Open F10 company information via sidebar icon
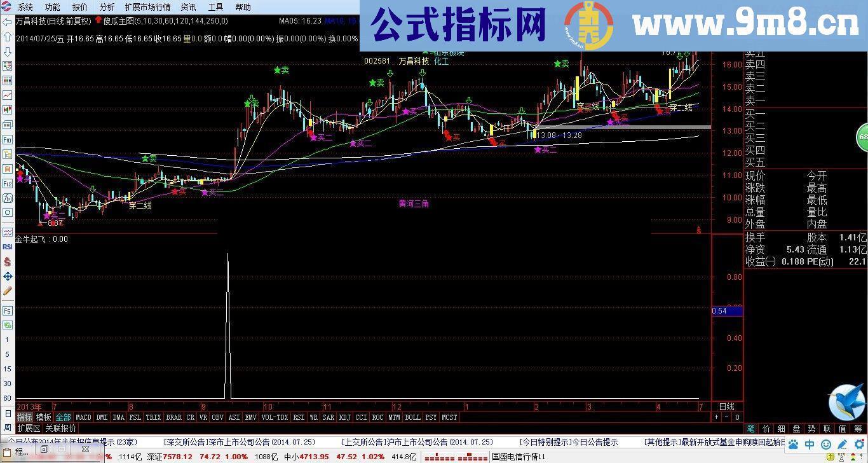The image size is (868, 463). coord(7,139)
